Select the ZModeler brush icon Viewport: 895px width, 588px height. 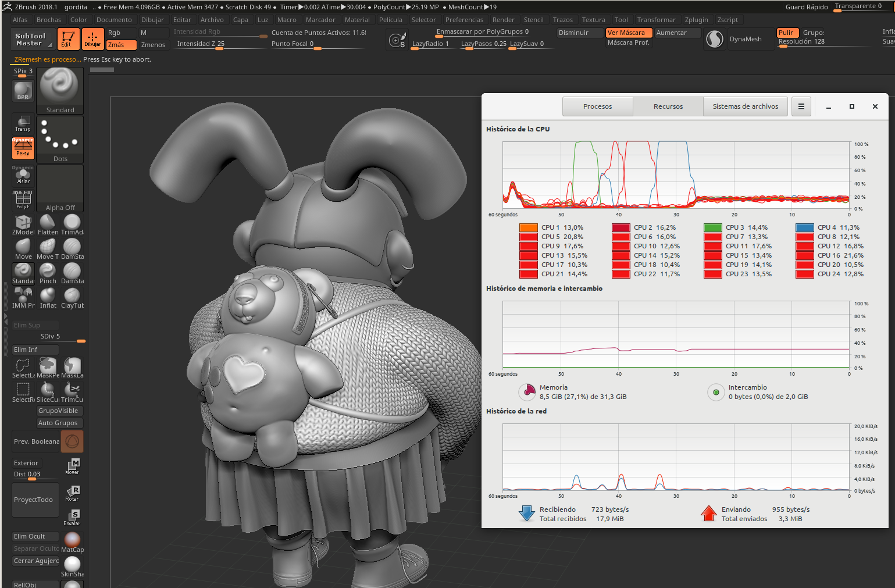point(23,222)
